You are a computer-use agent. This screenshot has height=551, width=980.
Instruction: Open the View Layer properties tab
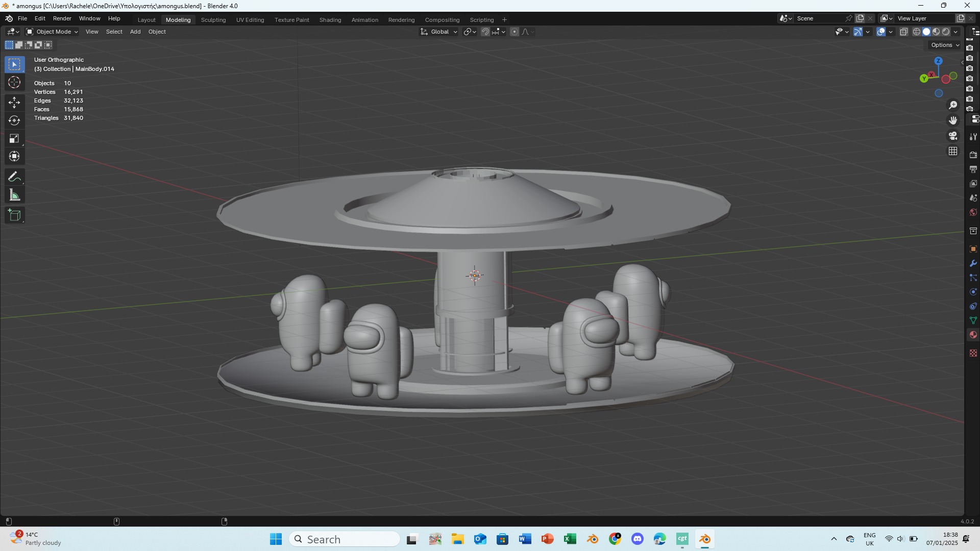coord(973,183)
